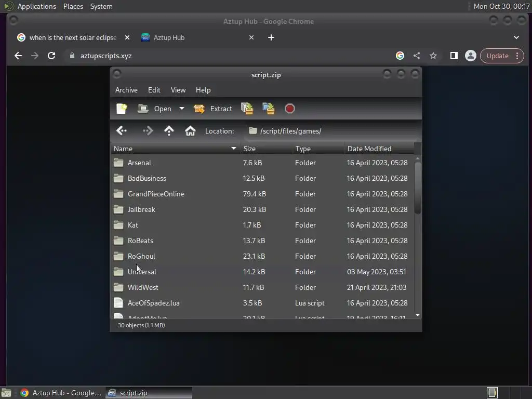Screen dimensions: 532x399
Task: Click the scroll up arrow in file list
Action: [x=418, y=158]
